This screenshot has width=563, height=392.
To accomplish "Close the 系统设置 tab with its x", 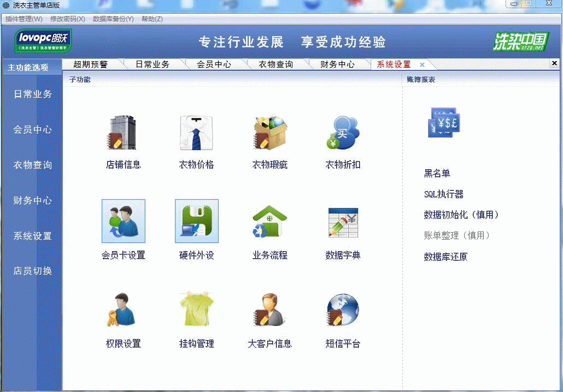I will pyautogui.click(x=422, y=64).
